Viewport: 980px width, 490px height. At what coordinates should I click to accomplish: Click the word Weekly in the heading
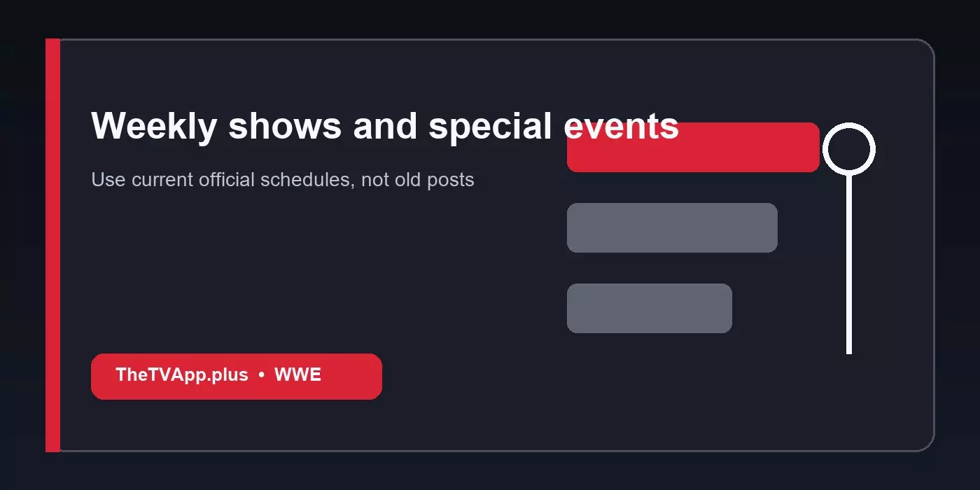coord(154,127)
